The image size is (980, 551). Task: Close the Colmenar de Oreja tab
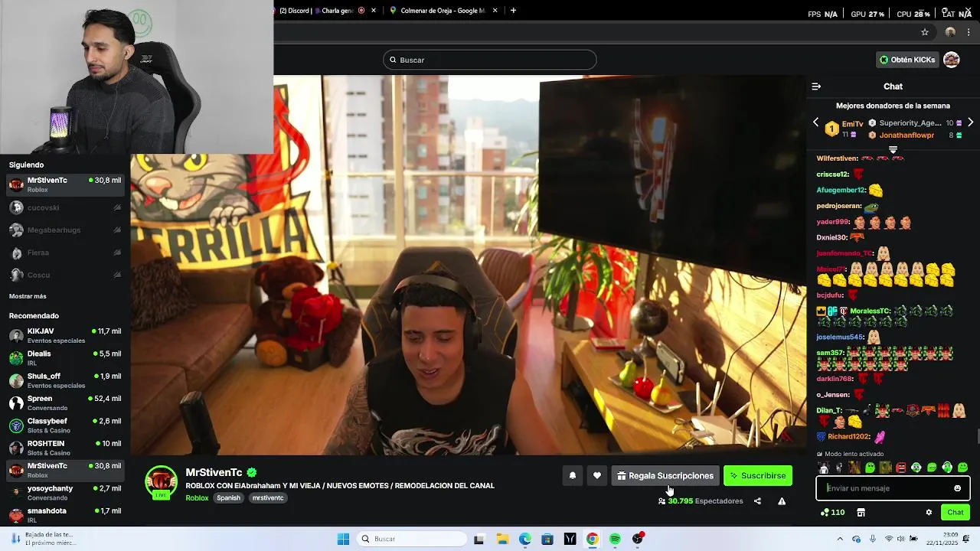pos(495,11)
